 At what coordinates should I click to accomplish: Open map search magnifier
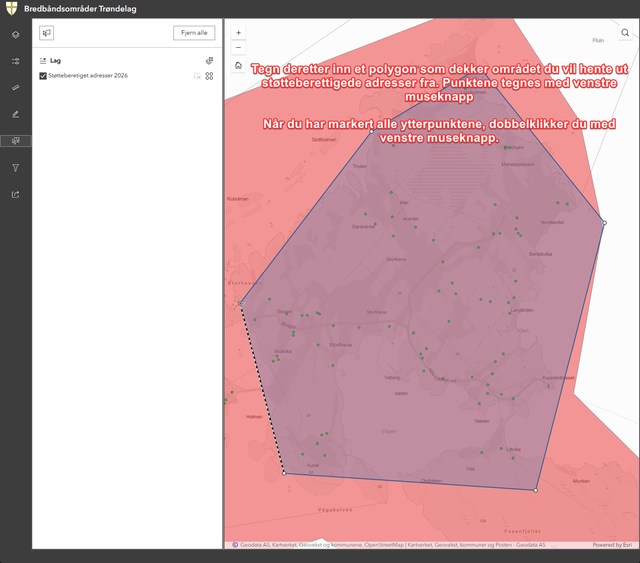pos(625,33)
